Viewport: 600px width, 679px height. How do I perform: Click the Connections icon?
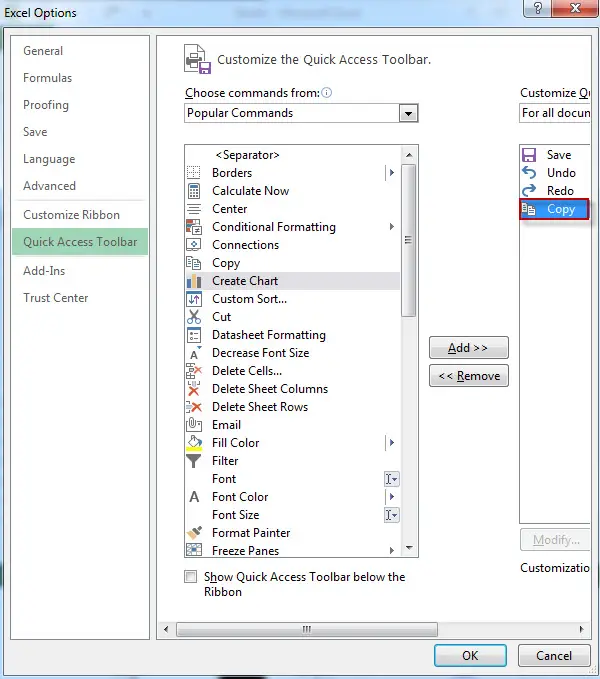194,245
